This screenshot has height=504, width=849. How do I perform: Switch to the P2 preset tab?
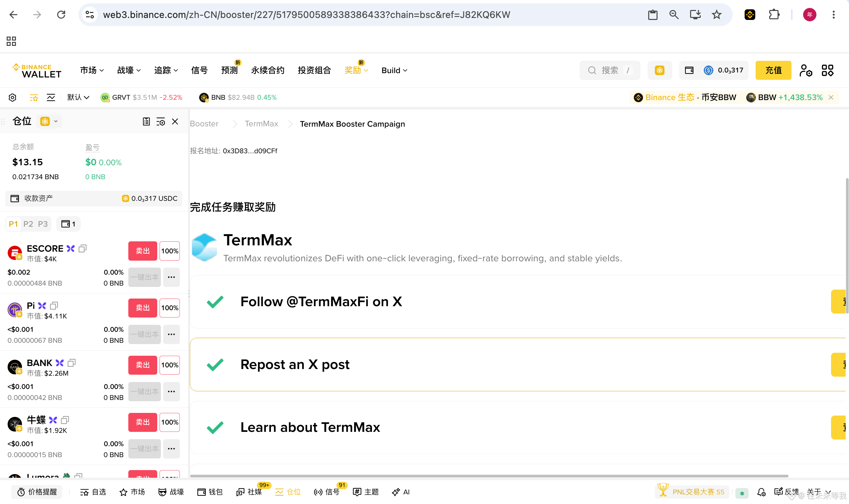28,224
